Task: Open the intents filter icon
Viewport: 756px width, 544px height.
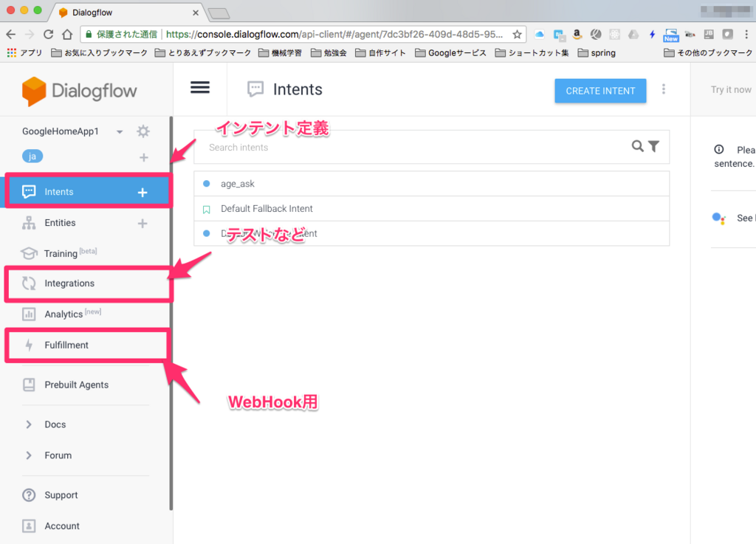Action: (x=654, y=146)
